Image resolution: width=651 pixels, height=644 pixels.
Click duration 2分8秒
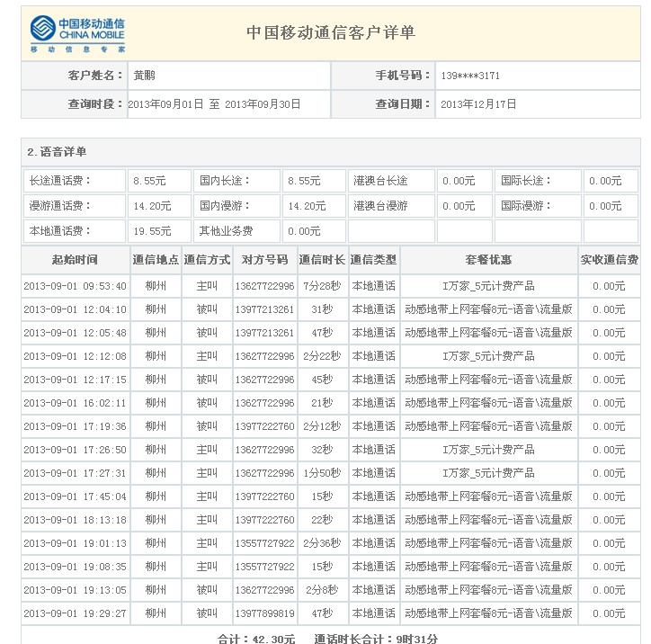[x=322, y=590]
